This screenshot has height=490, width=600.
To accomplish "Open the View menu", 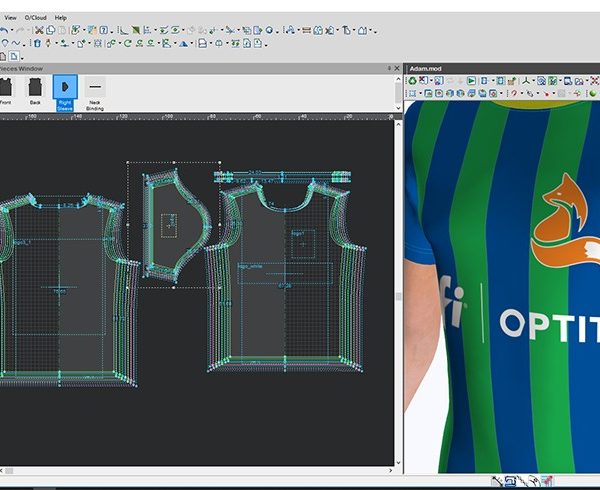I will tap(10, 17).
